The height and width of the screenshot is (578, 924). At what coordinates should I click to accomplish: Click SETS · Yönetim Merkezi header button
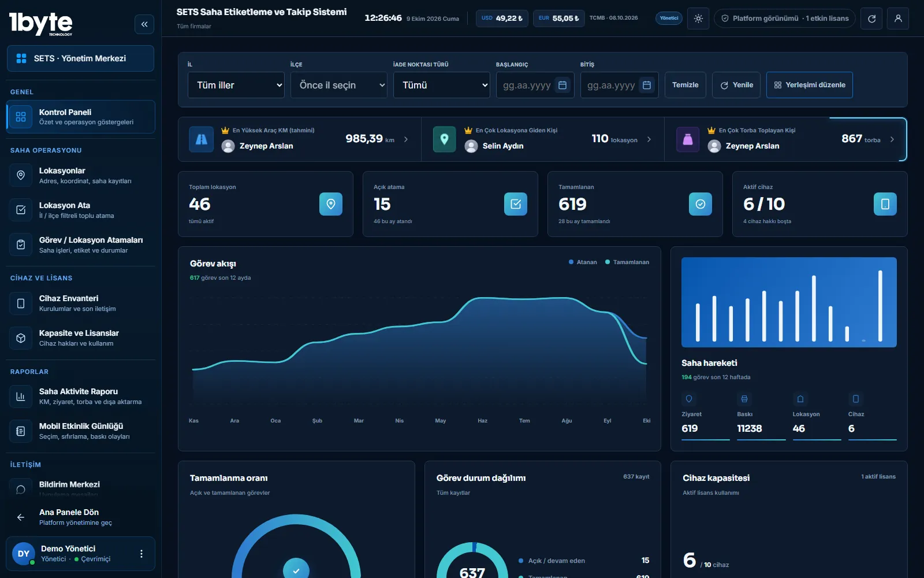(x=80, y=58)
